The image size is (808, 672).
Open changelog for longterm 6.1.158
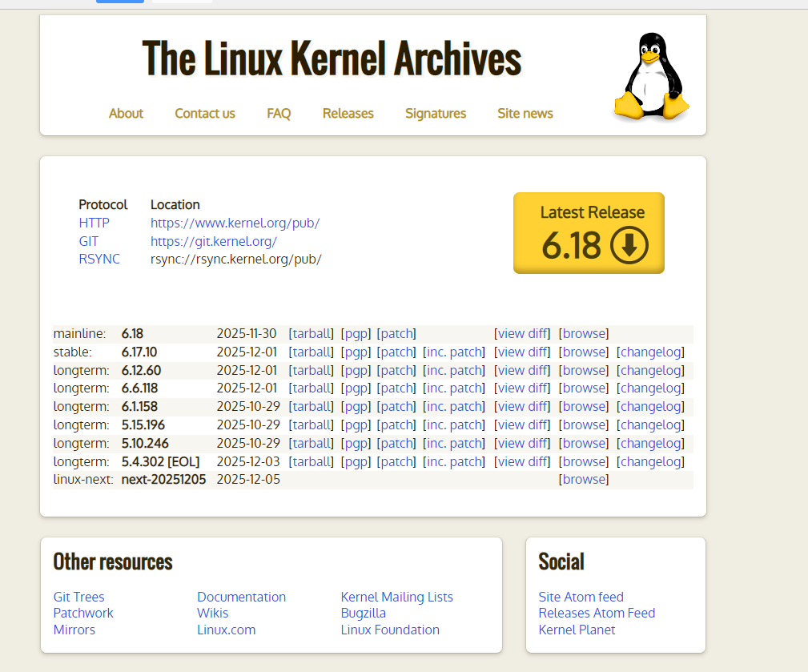point(650,407)
